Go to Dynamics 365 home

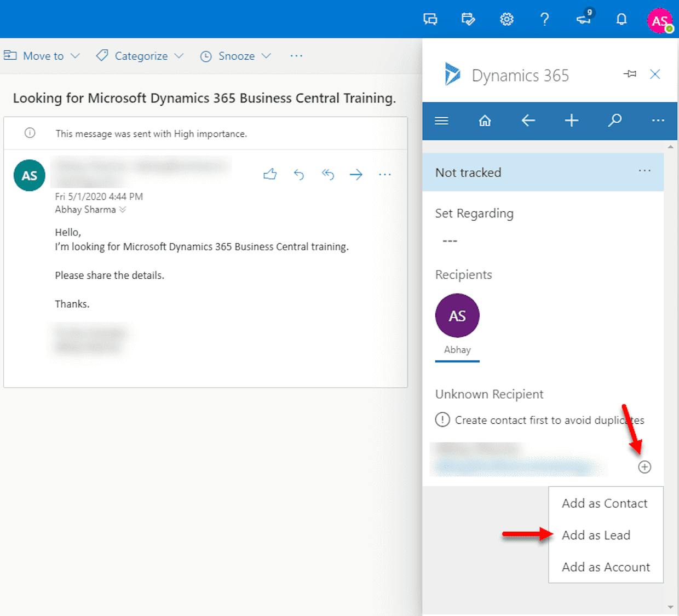(485, 120)
